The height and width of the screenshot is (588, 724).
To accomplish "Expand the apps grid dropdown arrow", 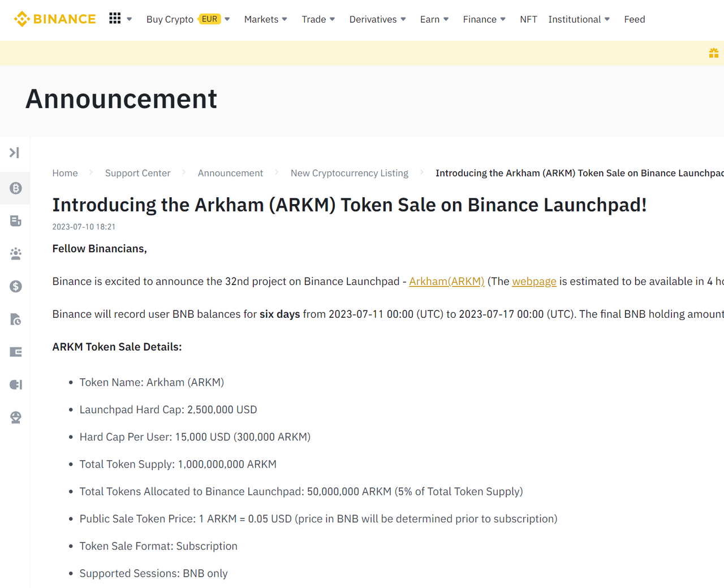I will 130,19.
